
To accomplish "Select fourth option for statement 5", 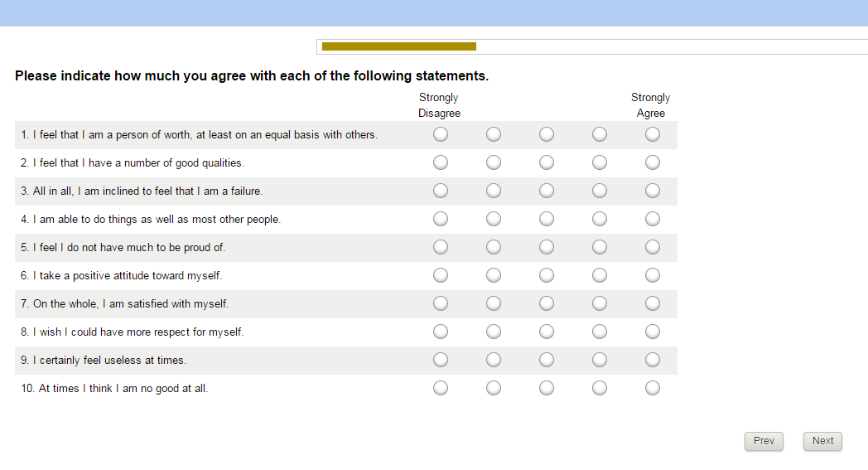I will (600, 247).
